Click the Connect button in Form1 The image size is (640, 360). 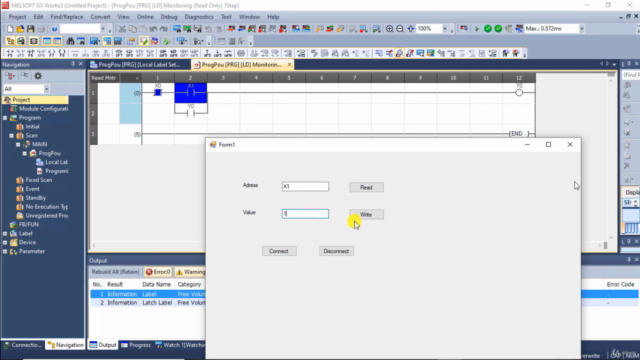coord(279,251)
